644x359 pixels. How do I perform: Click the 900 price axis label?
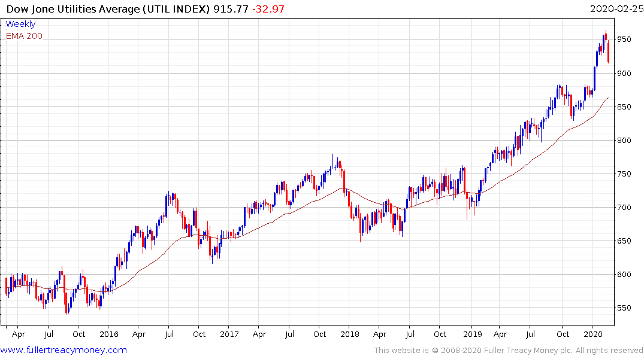[624, 74]
